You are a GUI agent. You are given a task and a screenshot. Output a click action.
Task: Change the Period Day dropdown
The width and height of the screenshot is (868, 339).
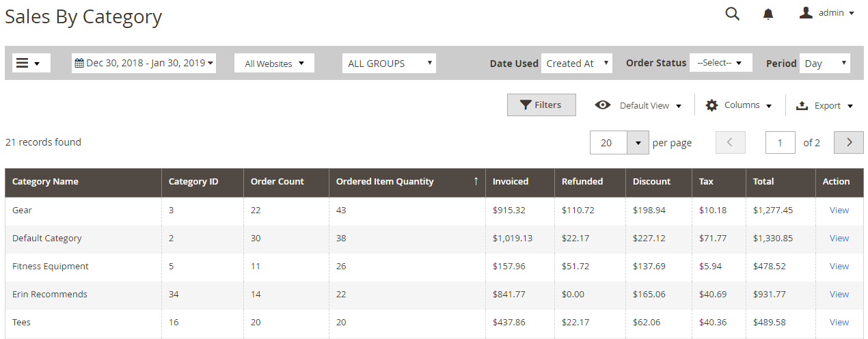pyautogui.click(x=824, y=64)
